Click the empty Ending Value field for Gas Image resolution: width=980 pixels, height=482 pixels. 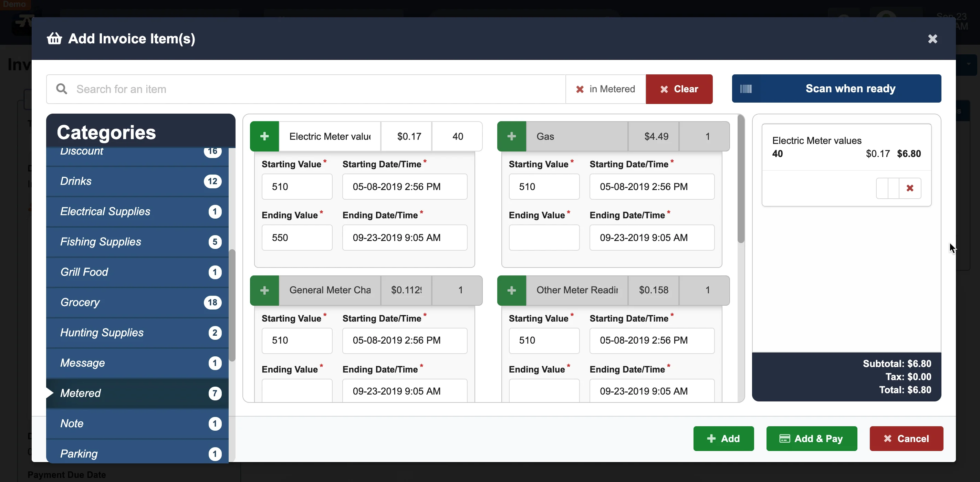(x=544, y=238)
